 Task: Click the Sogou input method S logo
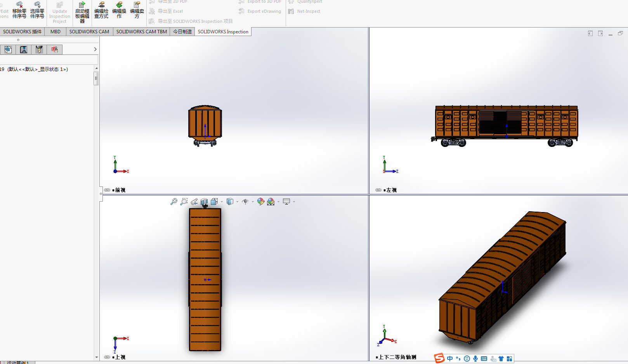point(439,358)
